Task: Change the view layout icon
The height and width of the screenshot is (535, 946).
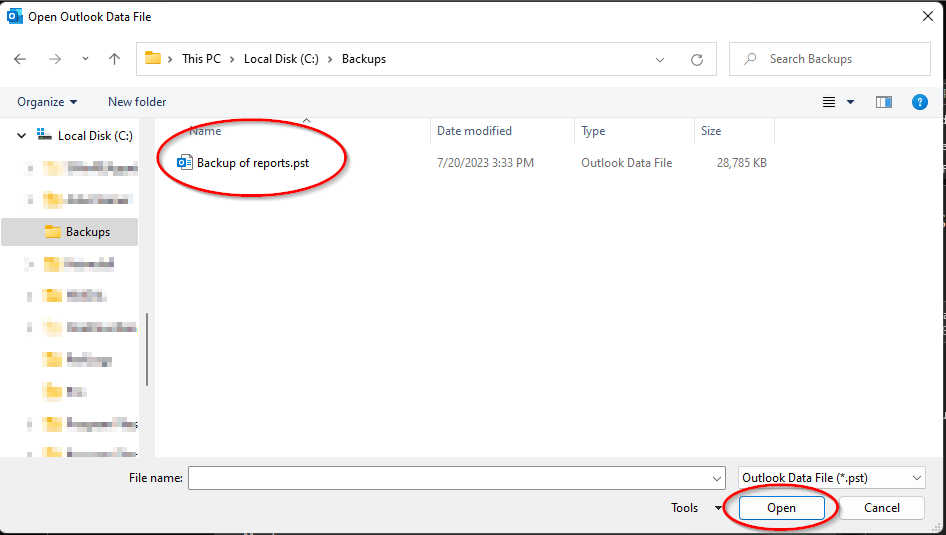Action: pyautogui.click(x=829, y=103)
